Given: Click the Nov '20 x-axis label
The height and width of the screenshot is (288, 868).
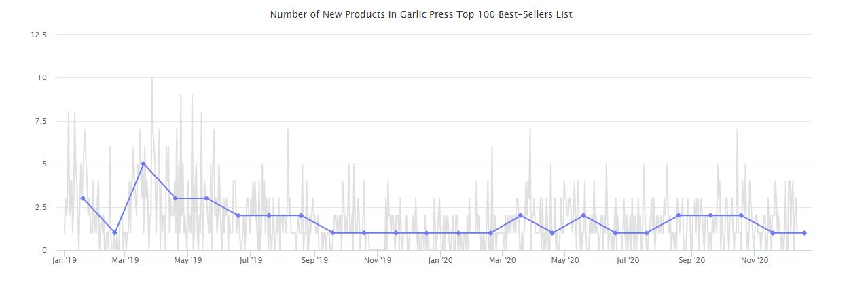Looking at the screenshot, I should [754, 260].
